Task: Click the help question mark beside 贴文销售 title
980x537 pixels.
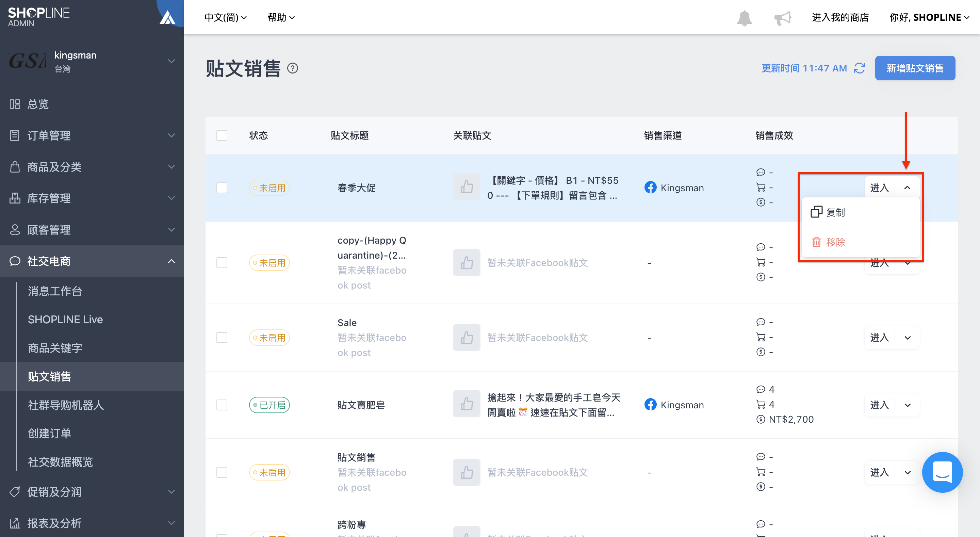Action: point(293,68)
